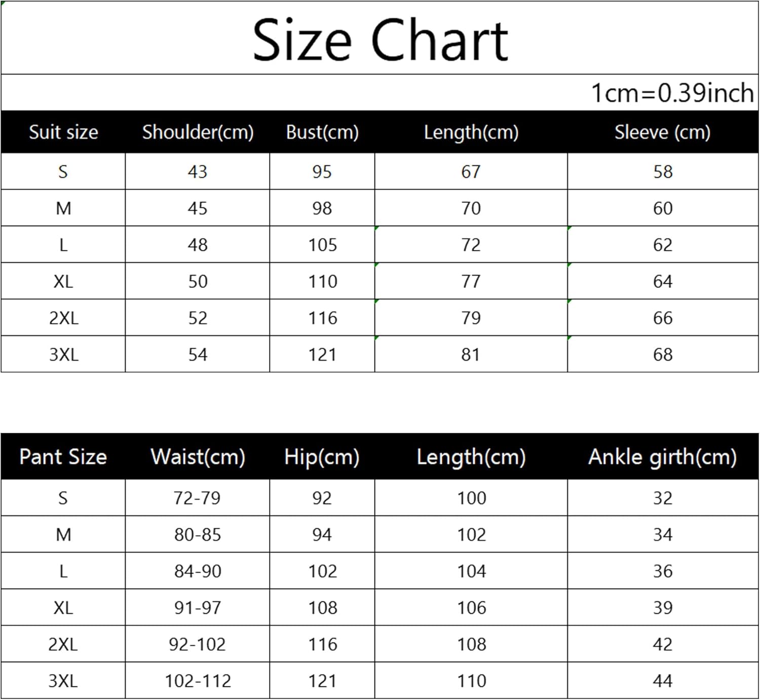Select the Hip(cm) column header
Viewport: 760px width, 700px height.
[322, 457]
